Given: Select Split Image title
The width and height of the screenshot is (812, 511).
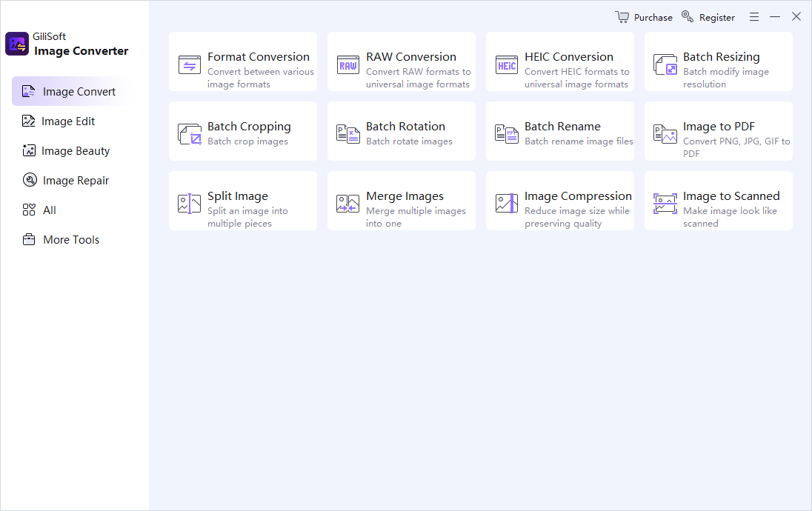Looking at the screenshot, I should click(x=238, y=196).
